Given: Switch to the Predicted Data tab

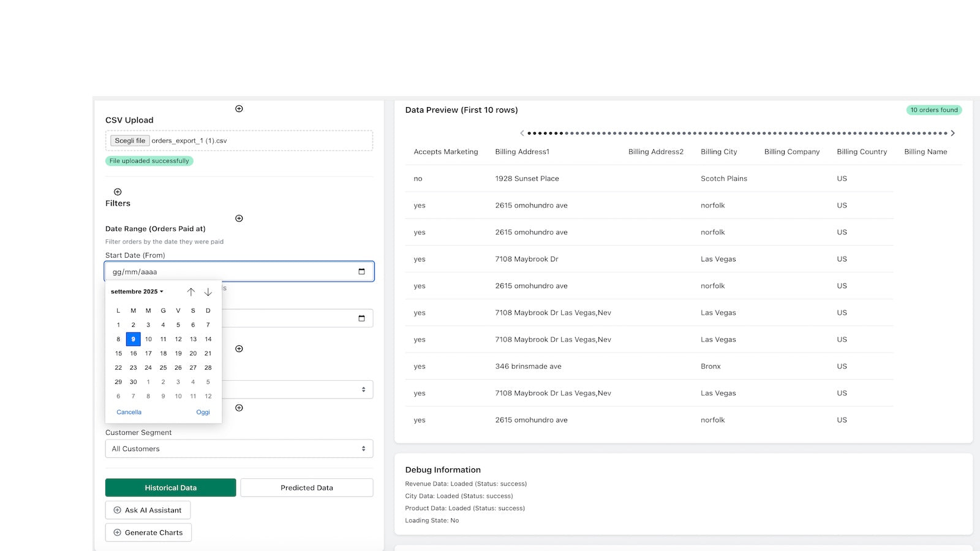Looking at the screenshot, I should tap(306, 487).
